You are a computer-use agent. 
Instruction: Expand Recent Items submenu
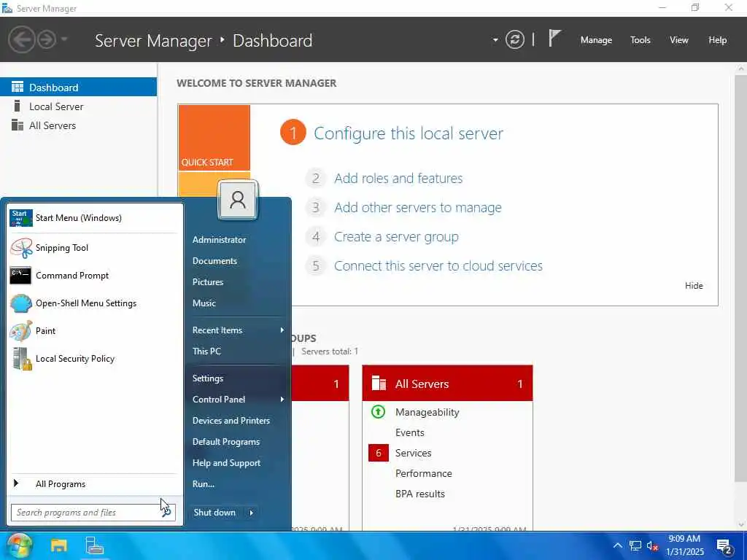[x=238, y=330]
